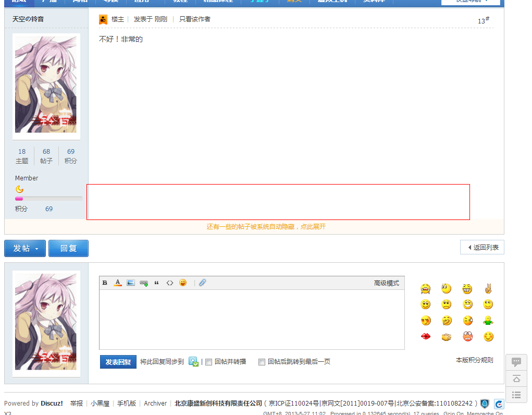Open the floating list view icon
The width and height of the screenshot is (532, 415).
click(516, 395)
